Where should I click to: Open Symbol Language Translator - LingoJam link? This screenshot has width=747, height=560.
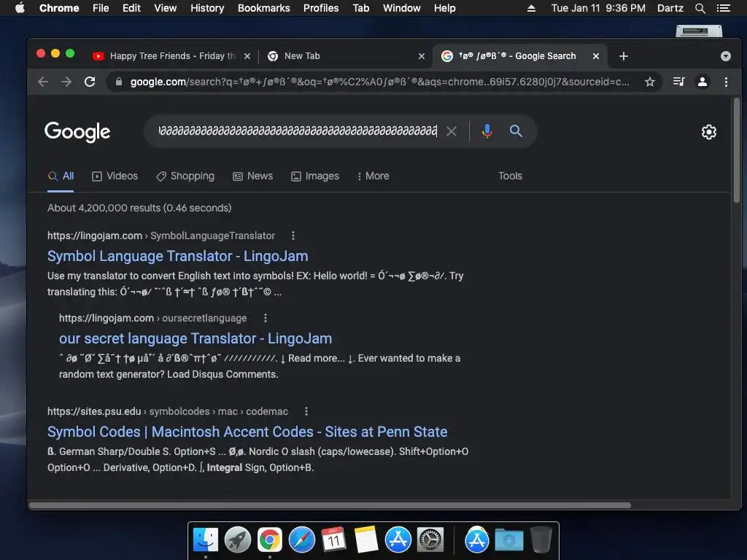click(x=178, y=256)
